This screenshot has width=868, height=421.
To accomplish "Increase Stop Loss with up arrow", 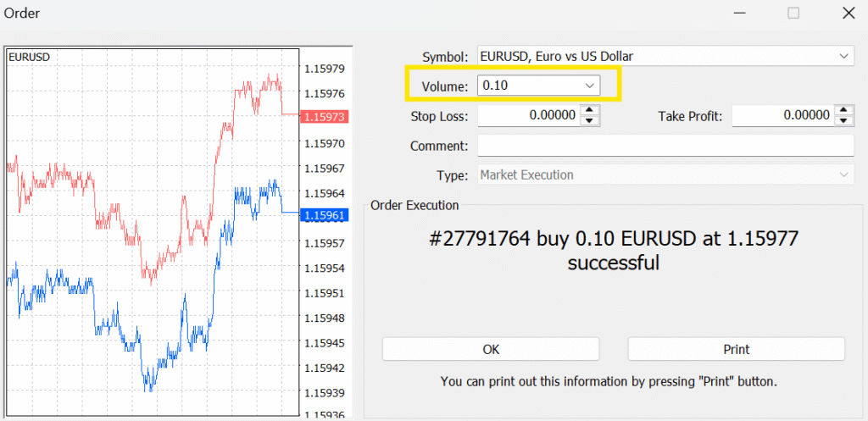I will [x=590, y=110].
